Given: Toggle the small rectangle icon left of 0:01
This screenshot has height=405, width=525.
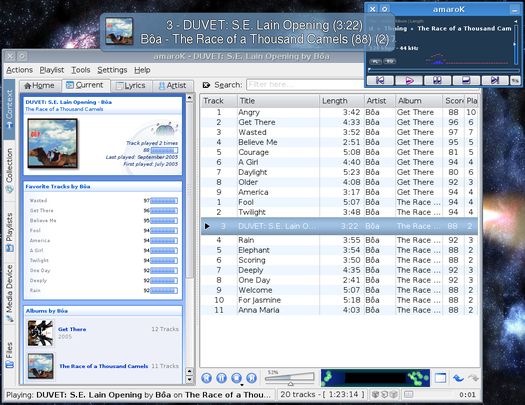Looking at the screenshot, I should [x=408, y=395].
